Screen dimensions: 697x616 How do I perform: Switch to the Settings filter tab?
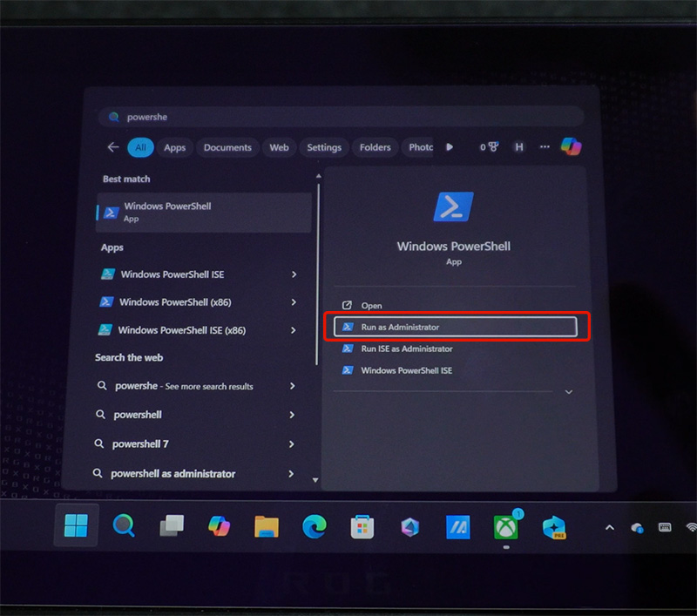324,147
